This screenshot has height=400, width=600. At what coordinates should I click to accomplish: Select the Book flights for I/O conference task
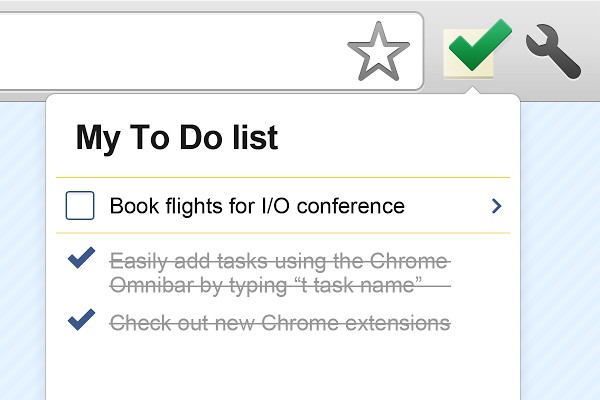tap(257, 206)
